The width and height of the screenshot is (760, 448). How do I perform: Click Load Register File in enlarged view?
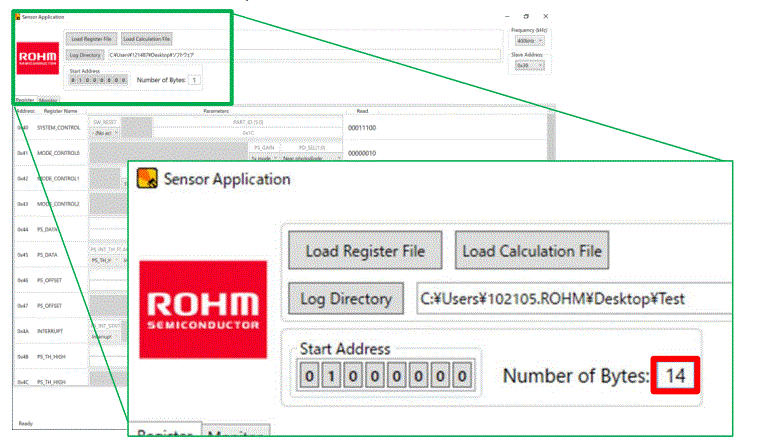pos(365,250)
